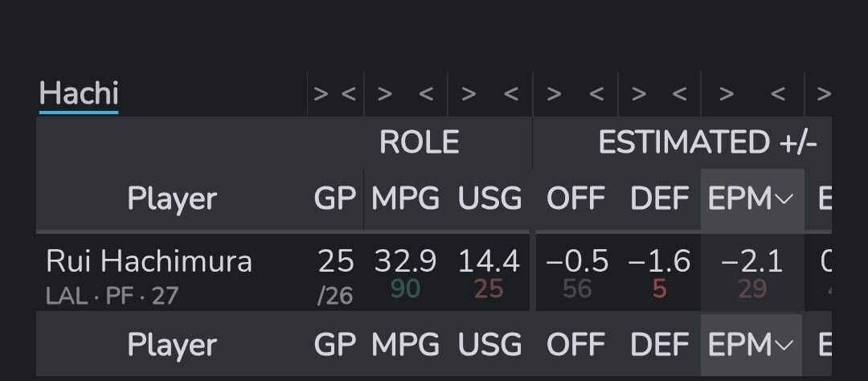Image resolution: width=868 pixels, height=381 pixels.
Task: Choose less-than filter above DEF column
Action: [x=680, y=95]
